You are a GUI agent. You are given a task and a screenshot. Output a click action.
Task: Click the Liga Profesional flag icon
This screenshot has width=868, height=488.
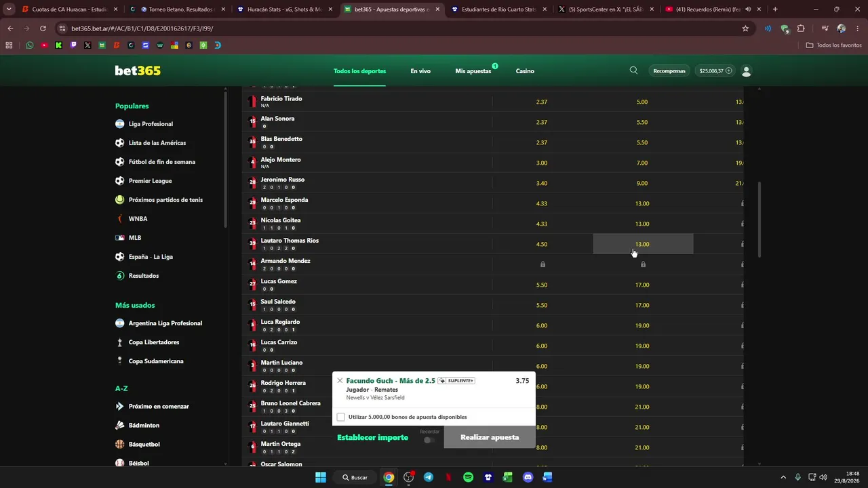119,124
